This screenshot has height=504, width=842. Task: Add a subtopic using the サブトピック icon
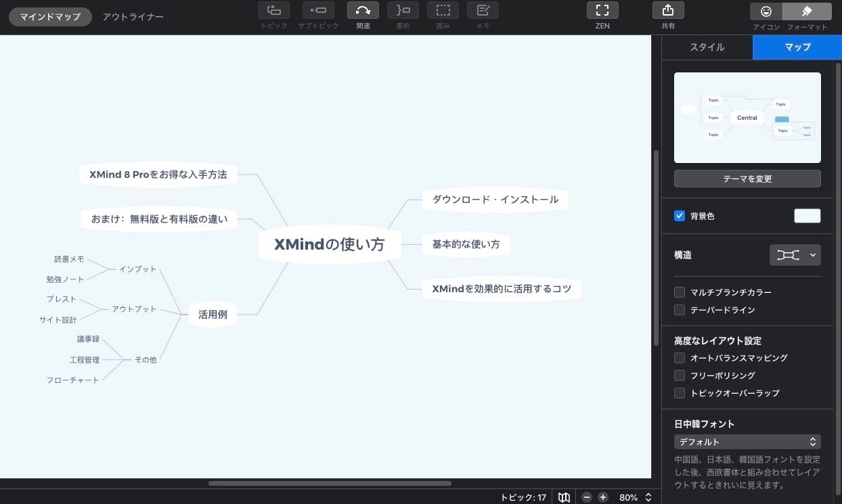318,10
